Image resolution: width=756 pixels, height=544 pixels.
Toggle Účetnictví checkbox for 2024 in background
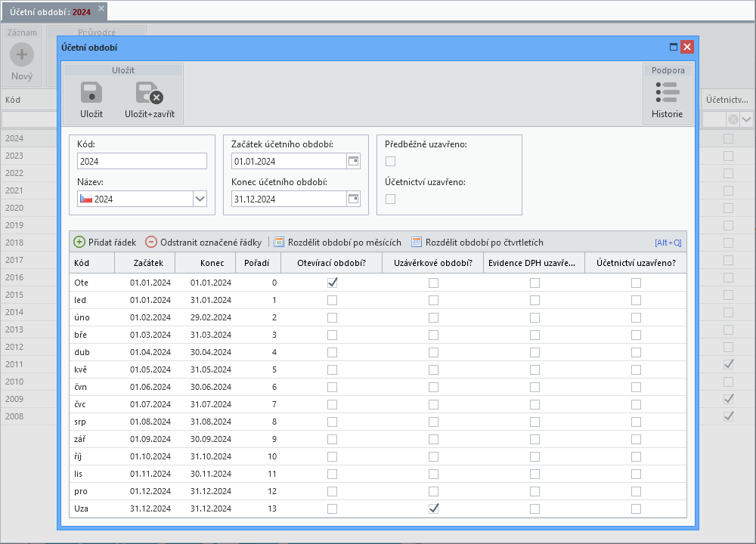tap(729, 138)
